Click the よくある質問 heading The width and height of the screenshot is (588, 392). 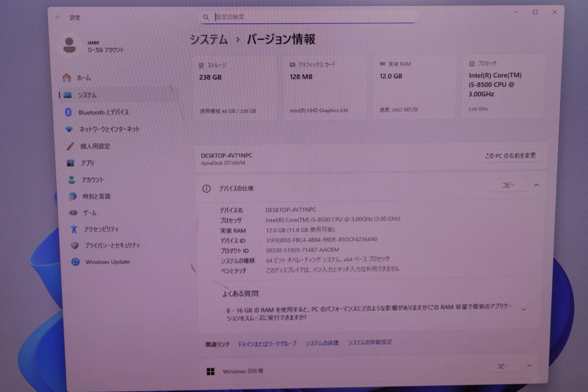point(240,294)
